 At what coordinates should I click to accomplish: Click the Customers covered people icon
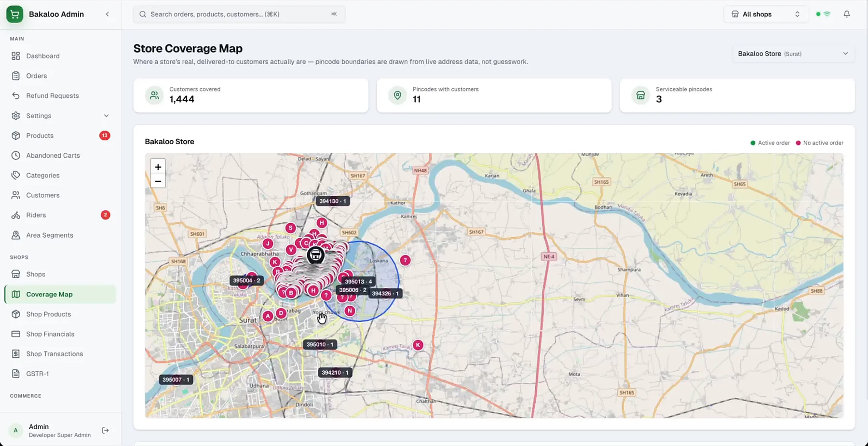(x=154, y=95)
